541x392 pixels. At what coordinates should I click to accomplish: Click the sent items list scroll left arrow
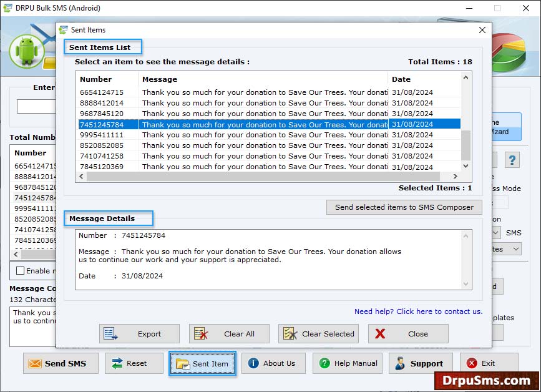81,176
